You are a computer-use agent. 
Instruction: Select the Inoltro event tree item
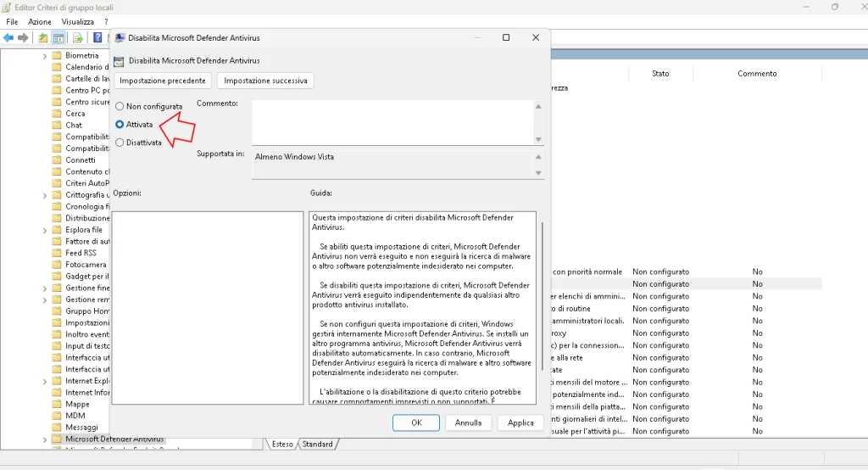(87, 335)
